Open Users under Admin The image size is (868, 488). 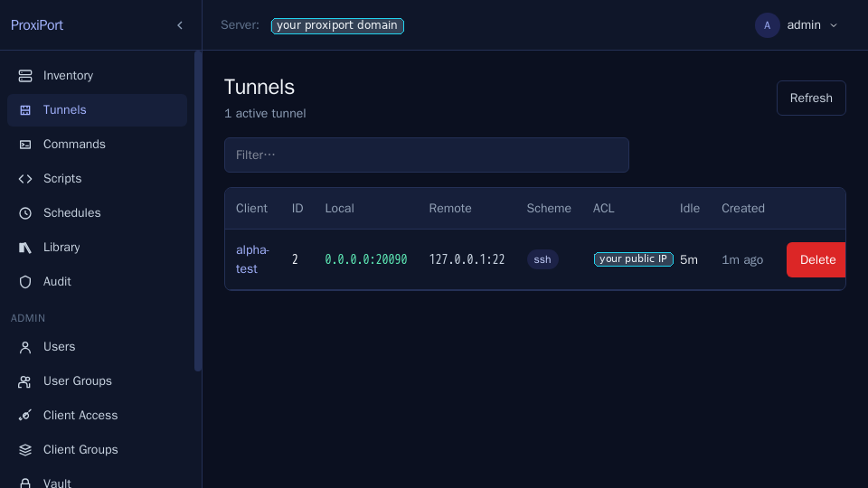(x=97, y=347)
